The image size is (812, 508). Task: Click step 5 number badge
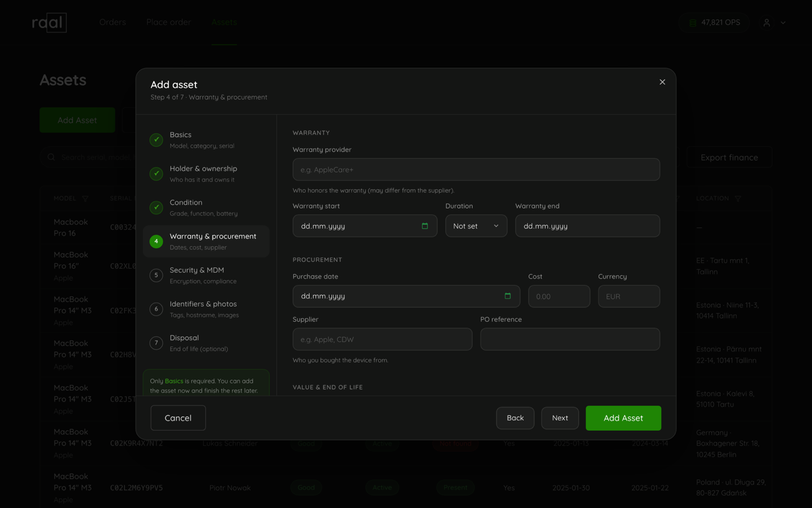156,275
